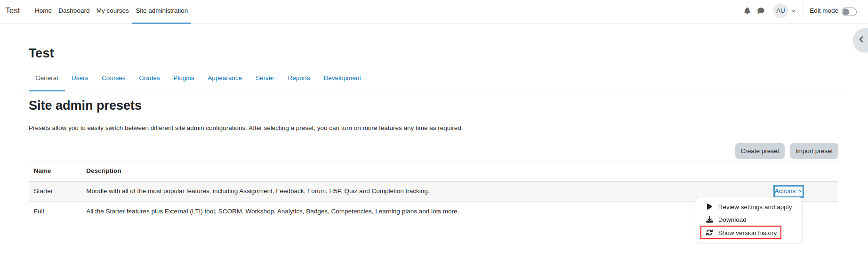Open the block drawer arrow

tap(861, 40)
